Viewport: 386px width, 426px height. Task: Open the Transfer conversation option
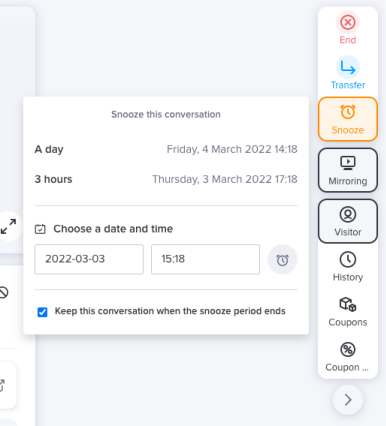click(348, 73)
